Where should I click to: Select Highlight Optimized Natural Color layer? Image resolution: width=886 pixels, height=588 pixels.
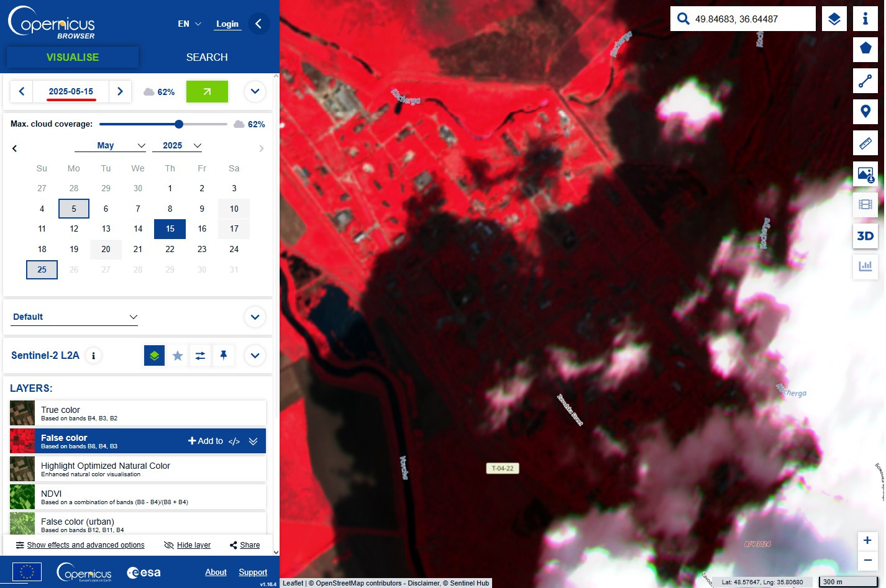[x=138, y=469]
